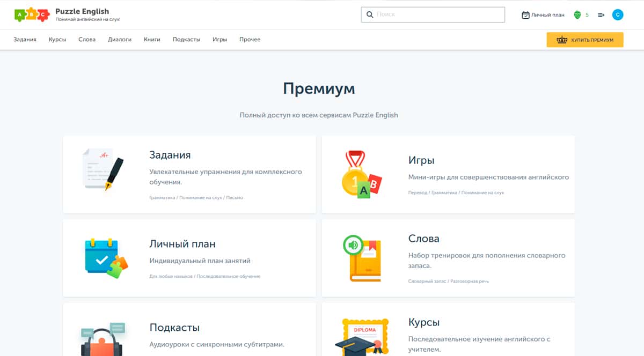Click the orange book Слова icon
644x356 pixels.
pos(362,258)
